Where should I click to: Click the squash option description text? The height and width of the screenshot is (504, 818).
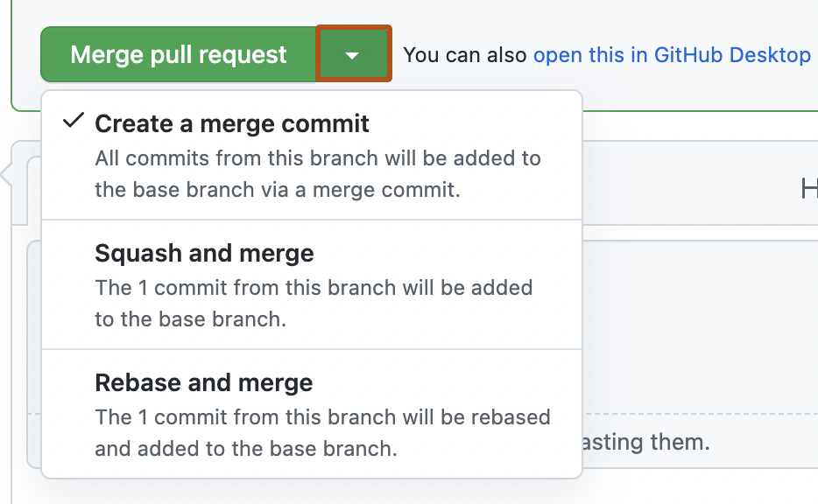click(x=314, y=304)
